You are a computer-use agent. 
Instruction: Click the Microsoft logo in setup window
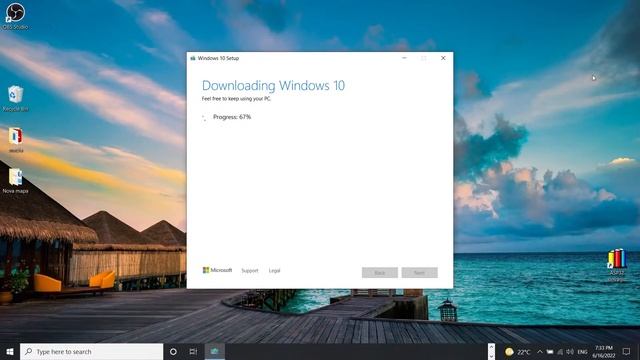point(217,270)
